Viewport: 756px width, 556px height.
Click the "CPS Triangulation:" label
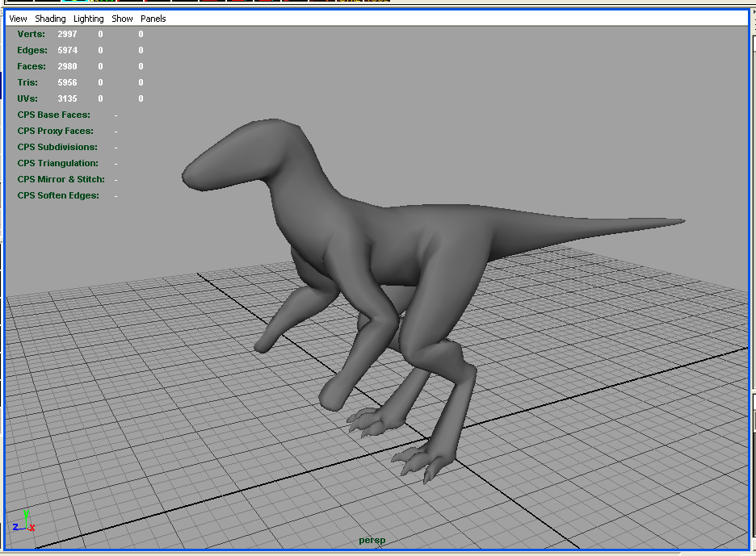[58, 163]
